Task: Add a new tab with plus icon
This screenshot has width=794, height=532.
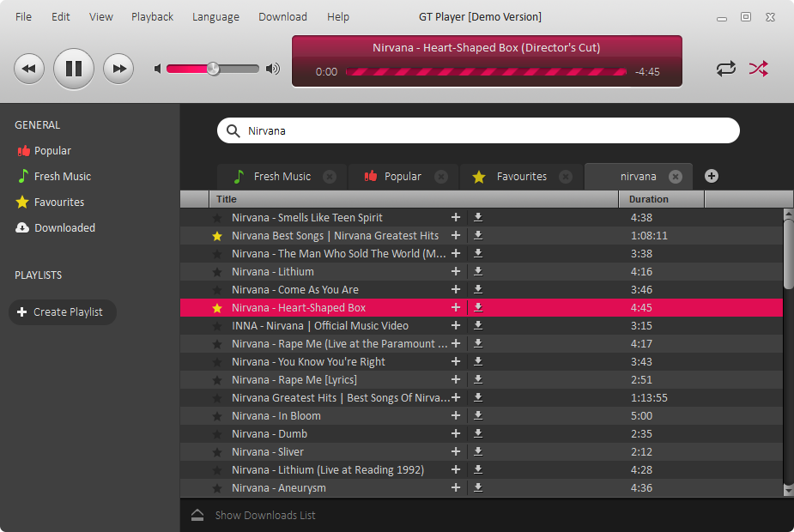Action: tap(712, 176)
